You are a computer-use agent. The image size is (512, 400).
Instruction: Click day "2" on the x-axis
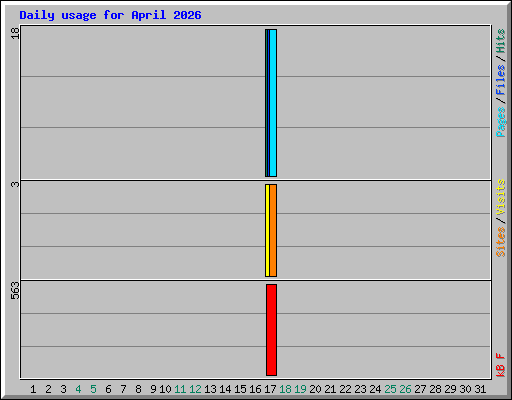pyautogui.click(x=48, y=389)
